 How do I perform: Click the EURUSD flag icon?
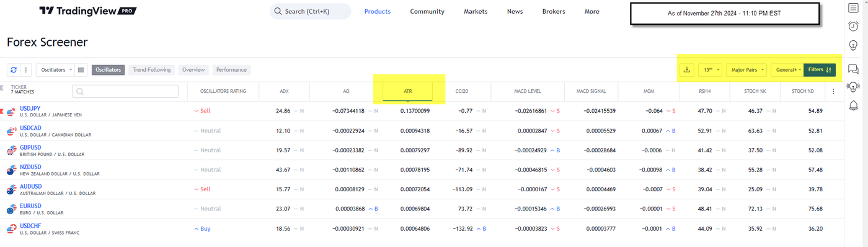click(x=11, y=209)
